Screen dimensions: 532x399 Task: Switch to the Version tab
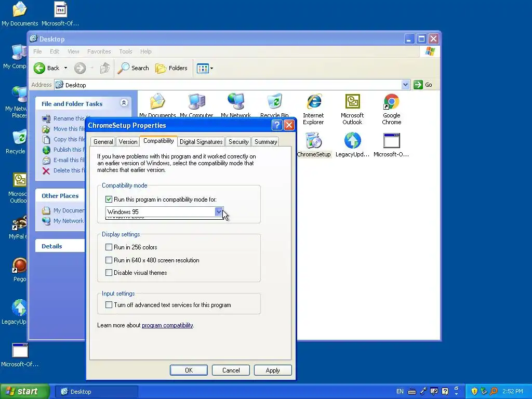(128, 142)
